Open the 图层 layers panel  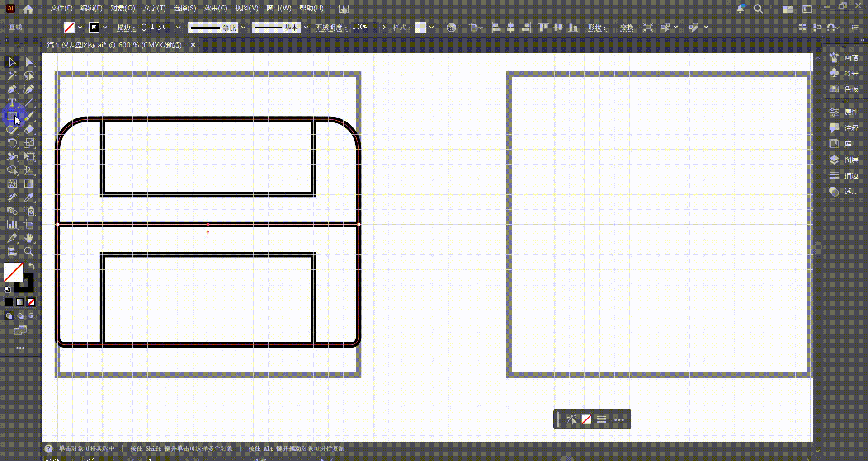[844, 160]
